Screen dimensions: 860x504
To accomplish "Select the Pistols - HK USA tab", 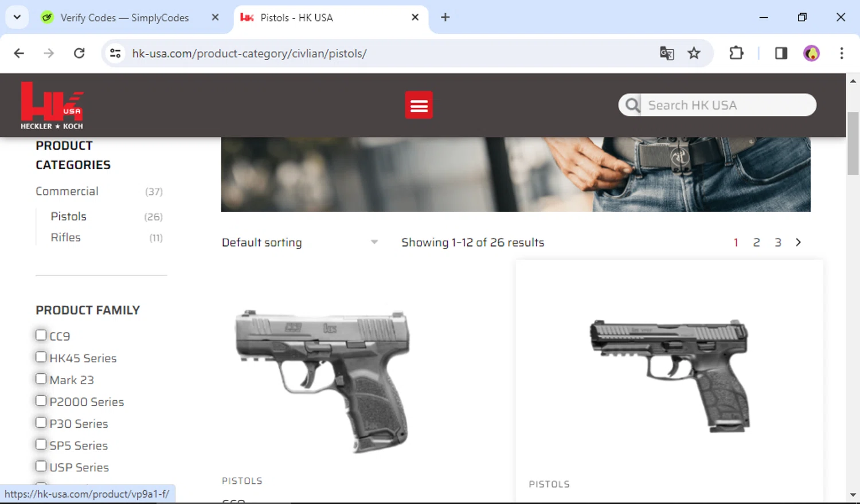I will (x=296, y=18).
